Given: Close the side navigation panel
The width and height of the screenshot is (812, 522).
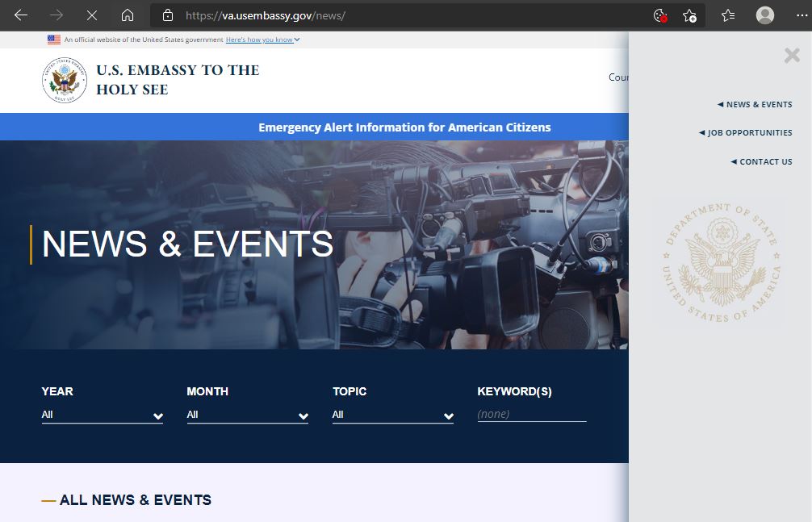Looking at the screenshot, I should [792, 55].
